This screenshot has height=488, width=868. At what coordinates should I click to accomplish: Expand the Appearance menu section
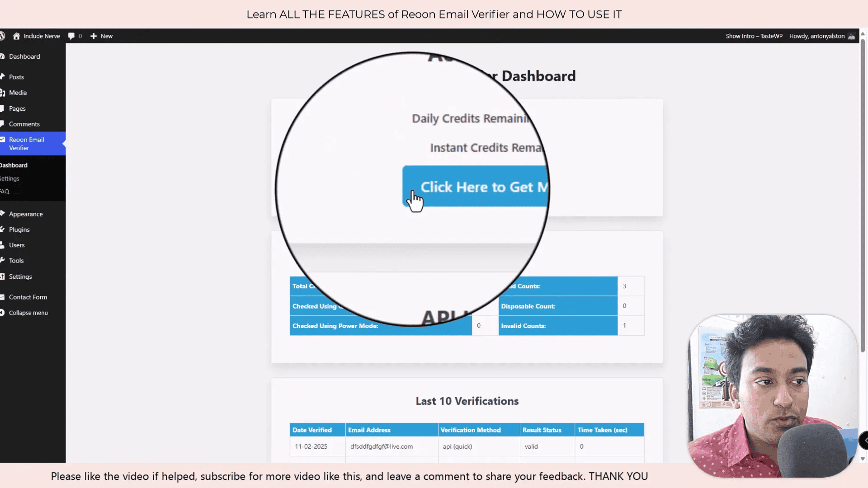pos(26,213)
